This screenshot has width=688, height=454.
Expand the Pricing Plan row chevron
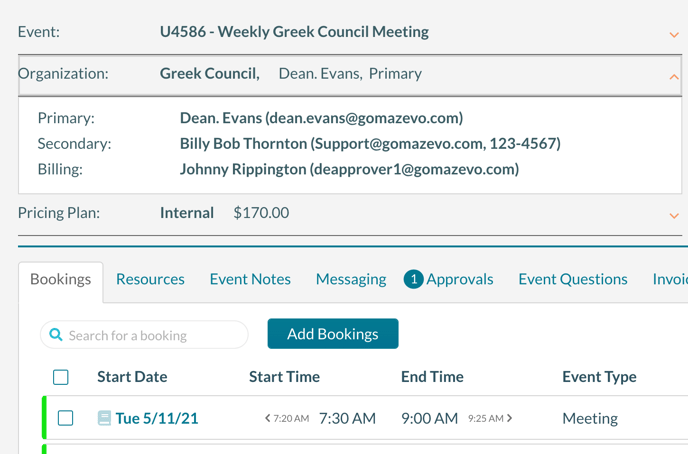[674, 215]
